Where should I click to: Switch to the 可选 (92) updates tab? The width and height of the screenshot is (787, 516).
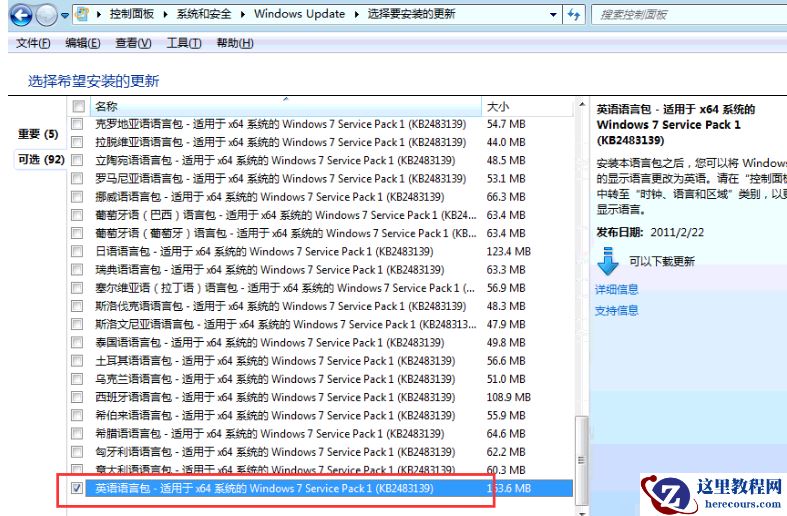(41, 160)
